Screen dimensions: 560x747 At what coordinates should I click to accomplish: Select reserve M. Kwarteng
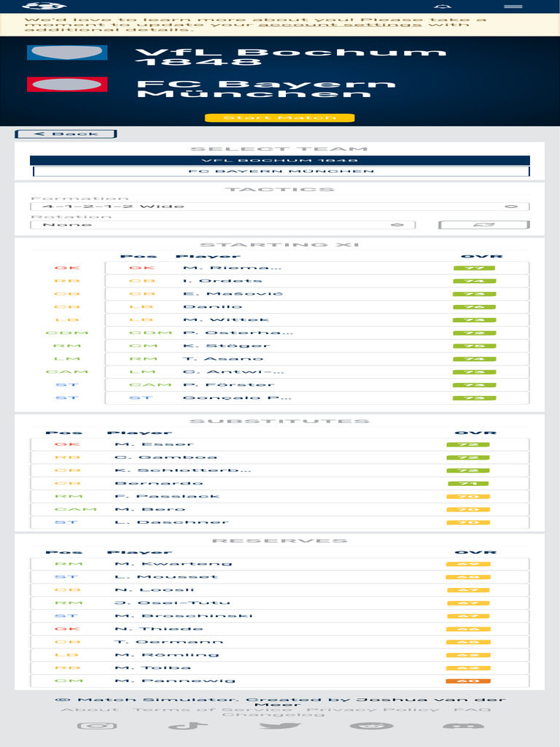[280, 564]
